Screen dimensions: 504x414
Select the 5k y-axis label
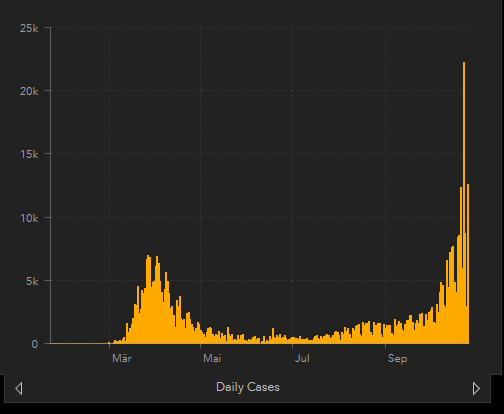click(32, 281)
